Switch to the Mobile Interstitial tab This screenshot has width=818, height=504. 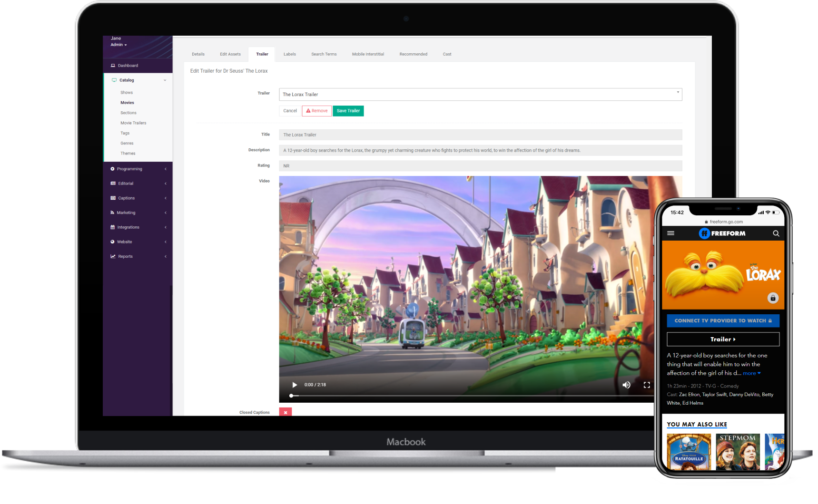pos(368,54)
